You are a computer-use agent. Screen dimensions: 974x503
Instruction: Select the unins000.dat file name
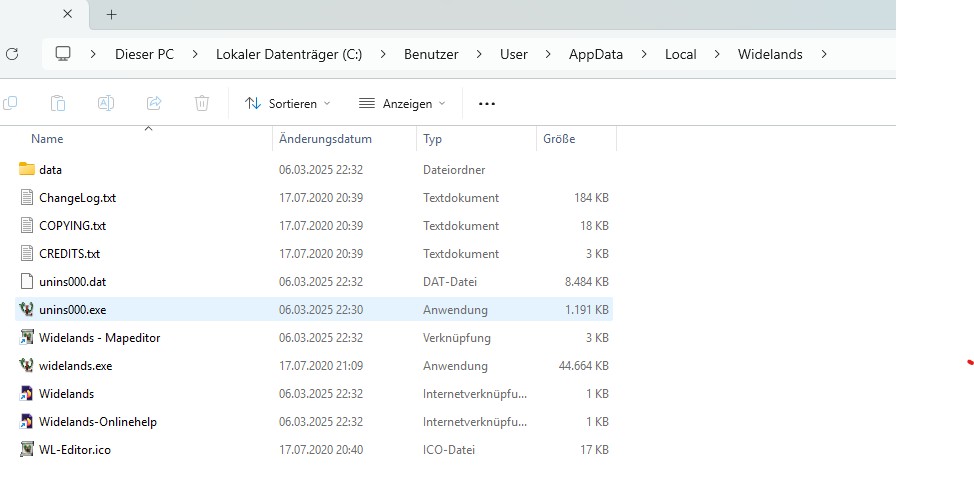(x=72, y=281)
